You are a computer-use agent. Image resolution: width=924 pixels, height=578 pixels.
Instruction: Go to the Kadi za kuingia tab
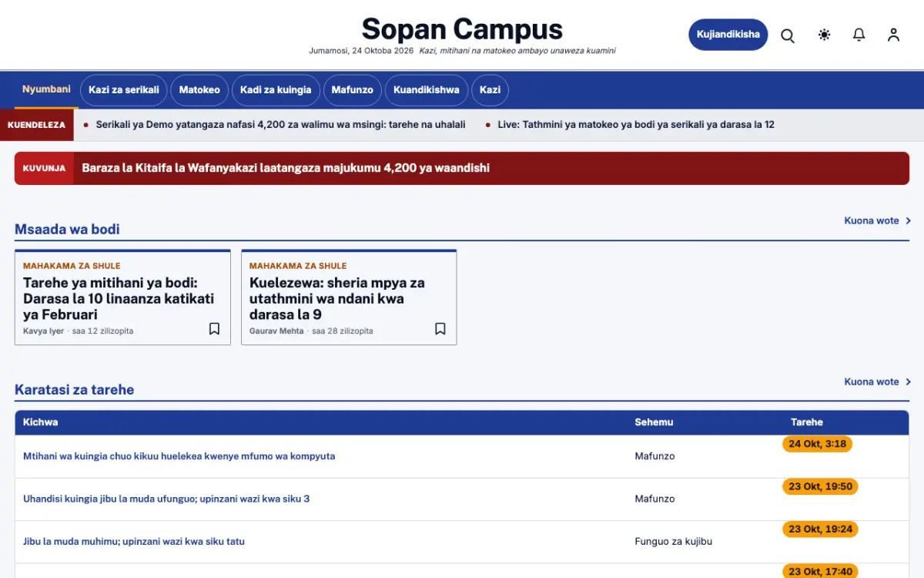click(276, 90)
